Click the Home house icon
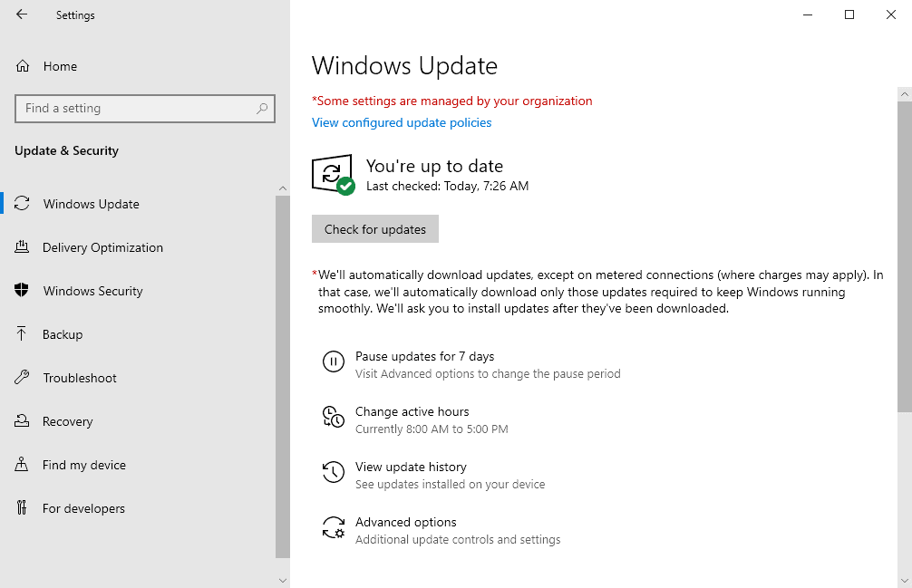912x588 pixels. point(22,65)
